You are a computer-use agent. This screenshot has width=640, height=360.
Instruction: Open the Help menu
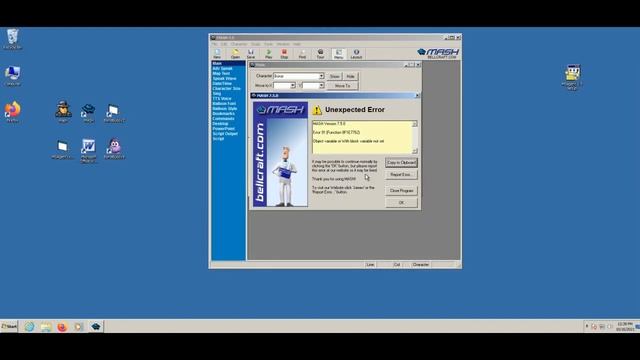pyautogui.click(x=297, y=44)
